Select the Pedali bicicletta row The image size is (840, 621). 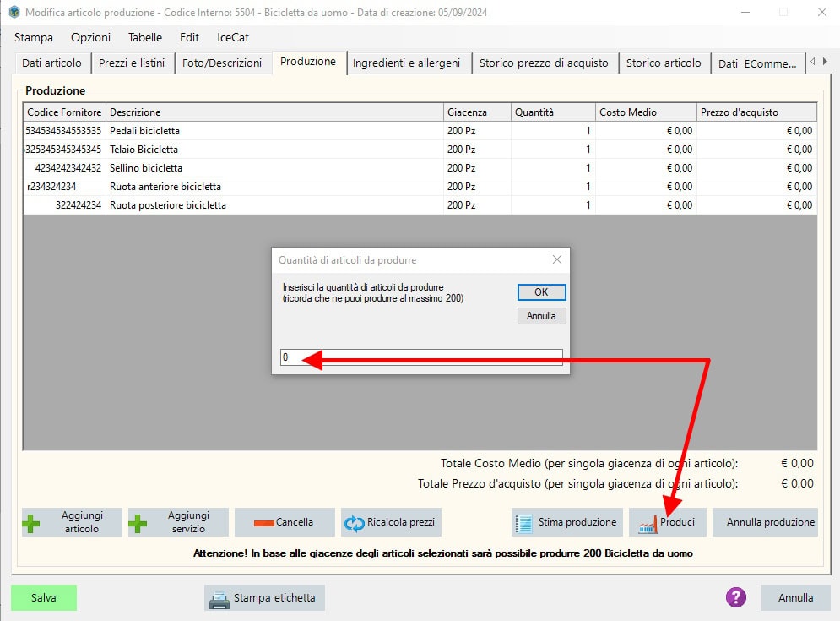420,131
